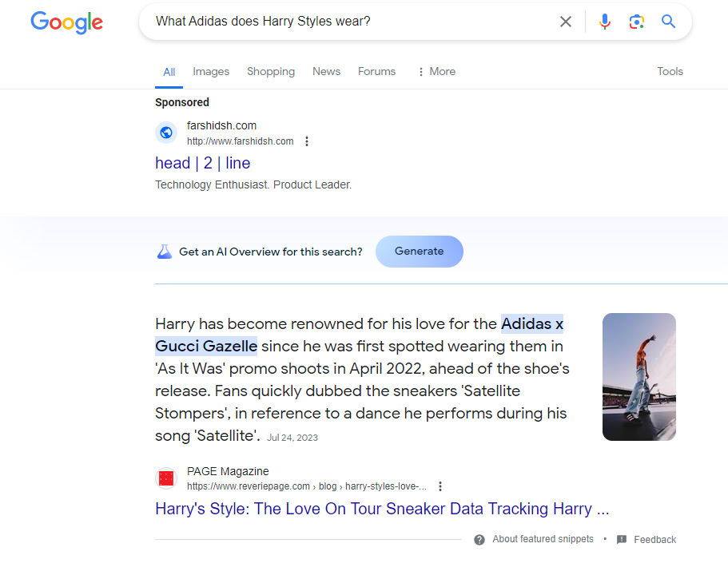Open Harry's Style Love On Tour article link
Screen dimensions: 728x571
click(x=382, y=509)
